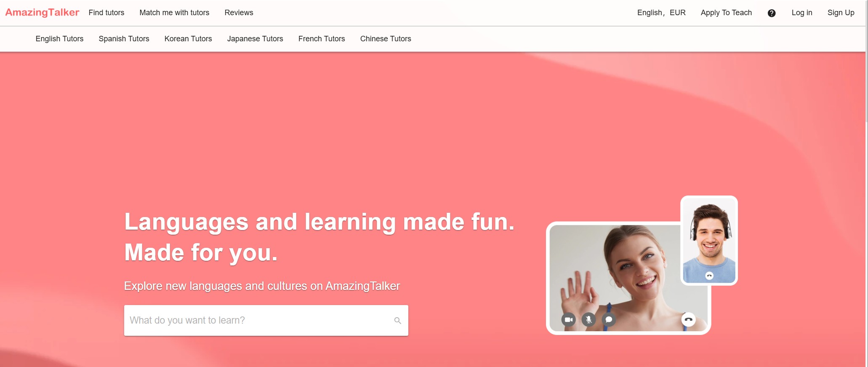
Task: Browse Korean Tutors
Action: [x=188, y=39]
